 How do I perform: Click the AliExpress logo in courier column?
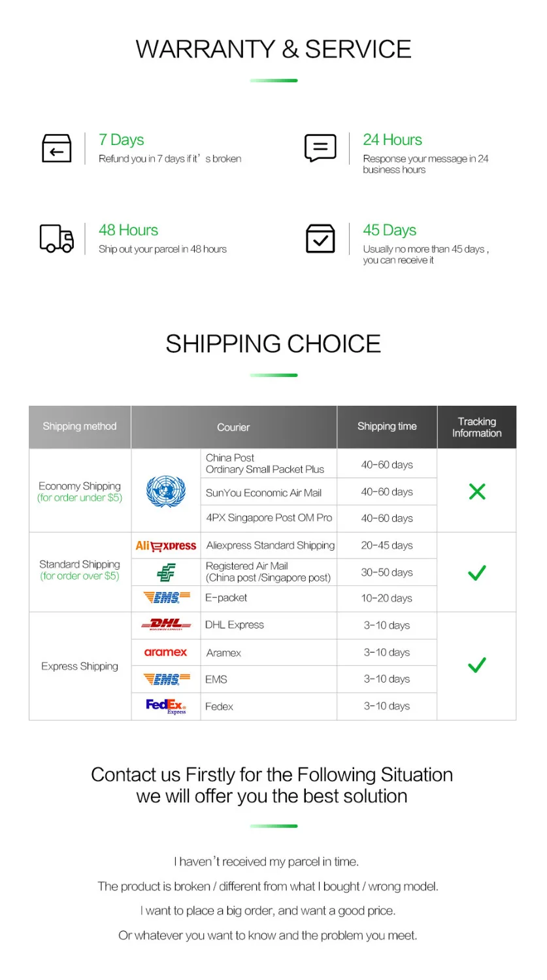tap(166, 546)
